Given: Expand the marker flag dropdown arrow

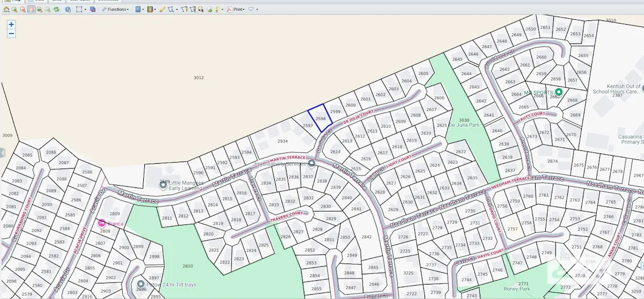Looking at the screenshot, I should tap(223, 10).
